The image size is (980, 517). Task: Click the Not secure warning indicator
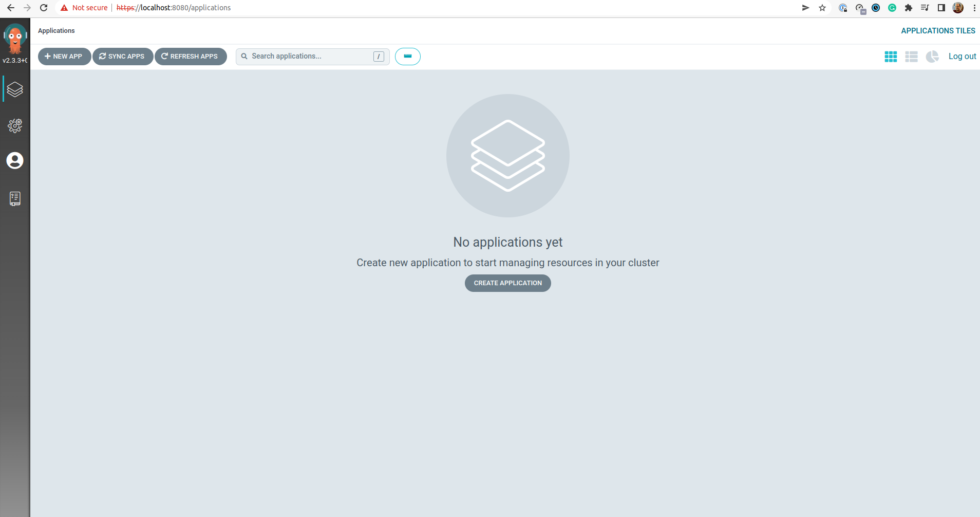[x=84, y=8]
